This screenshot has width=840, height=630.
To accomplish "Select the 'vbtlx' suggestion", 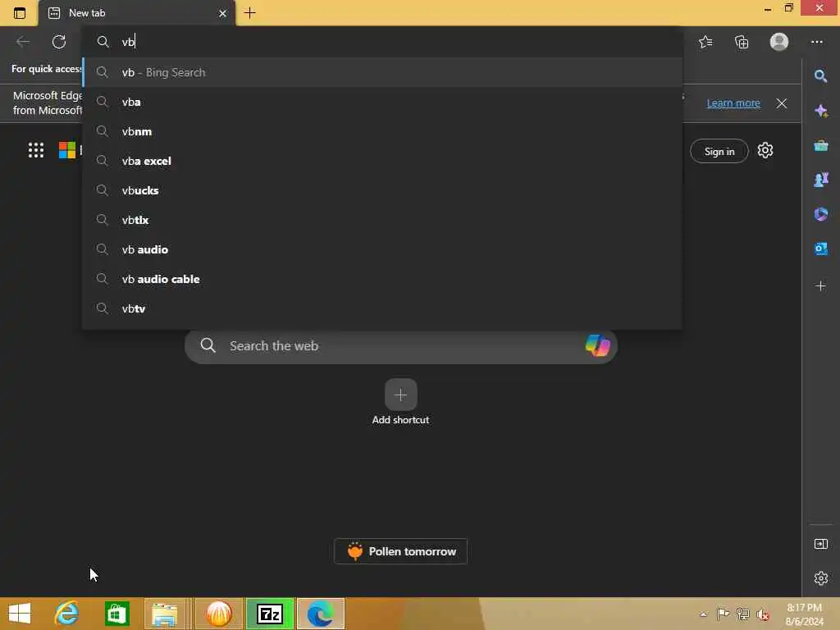I will click(x=382, y=220).
